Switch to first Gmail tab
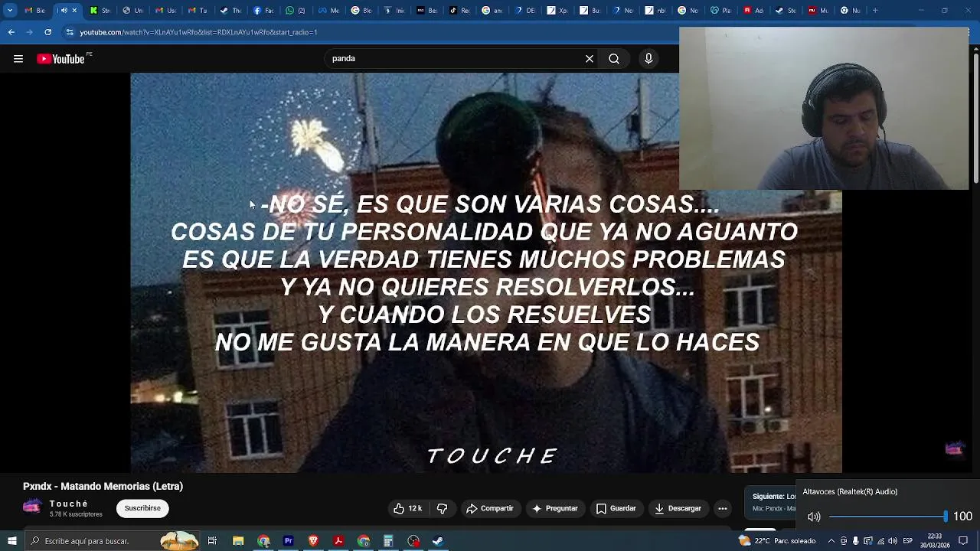This screenshot has height=551, width=980. 35,11
